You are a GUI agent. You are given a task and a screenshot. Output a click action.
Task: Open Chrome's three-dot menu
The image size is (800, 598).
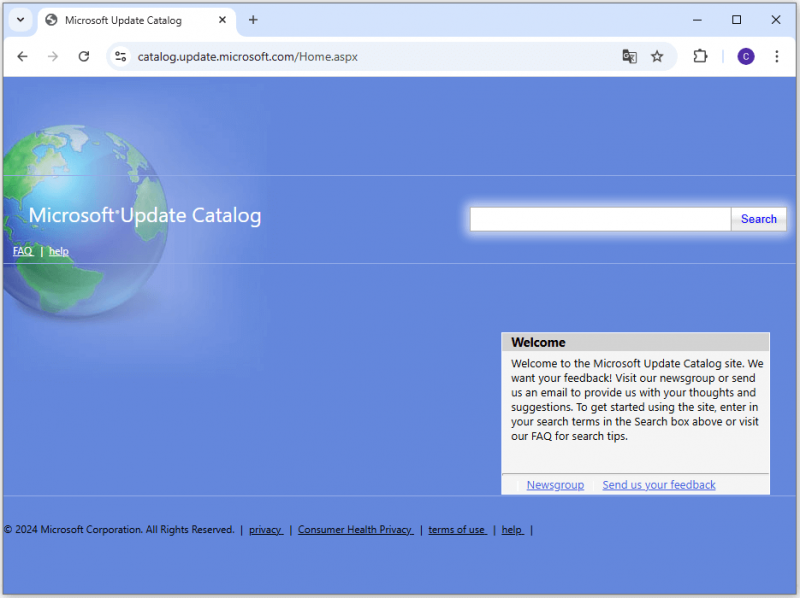[x=777, y=56]
